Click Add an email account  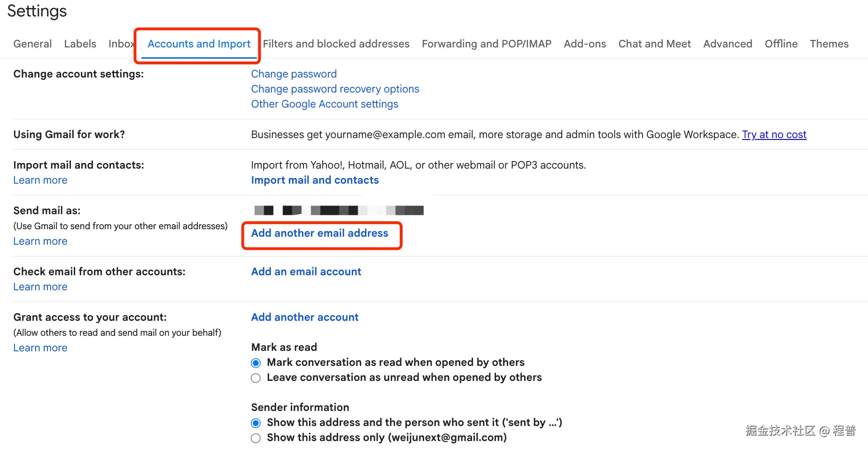(306, 271)
